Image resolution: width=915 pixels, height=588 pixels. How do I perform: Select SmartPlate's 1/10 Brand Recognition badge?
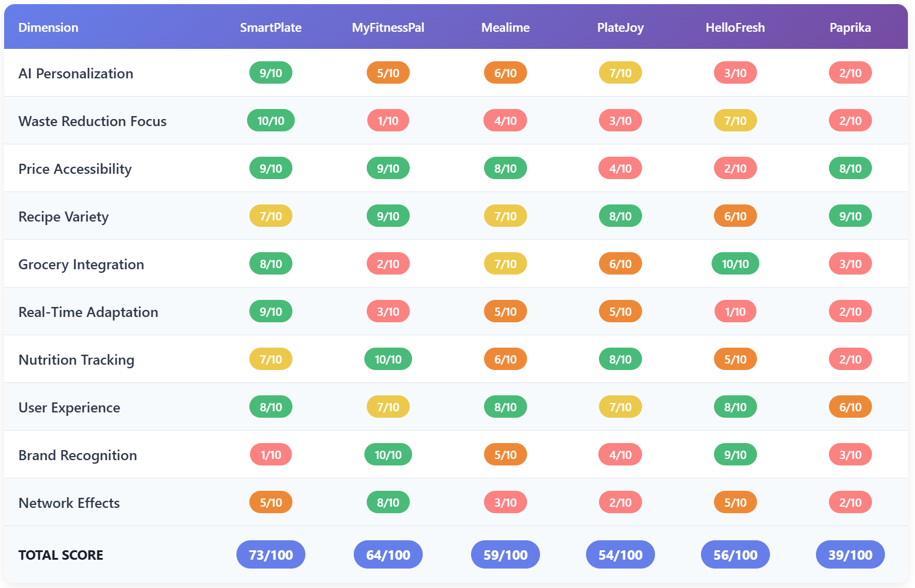[271, 455]
